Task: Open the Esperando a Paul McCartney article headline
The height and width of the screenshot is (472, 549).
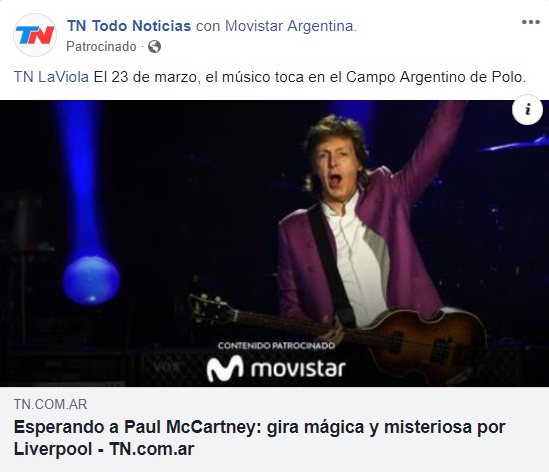Action: [259, 438]
